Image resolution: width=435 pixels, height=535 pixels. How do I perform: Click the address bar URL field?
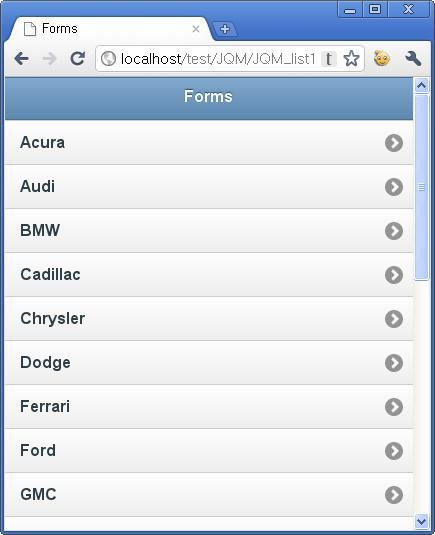point(218,59)
